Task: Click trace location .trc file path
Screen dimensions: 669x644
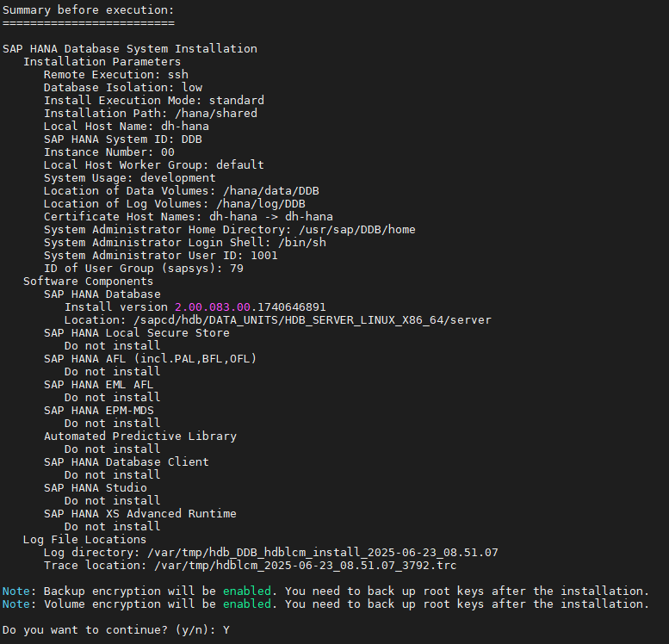Action: (x=305, y=565)
